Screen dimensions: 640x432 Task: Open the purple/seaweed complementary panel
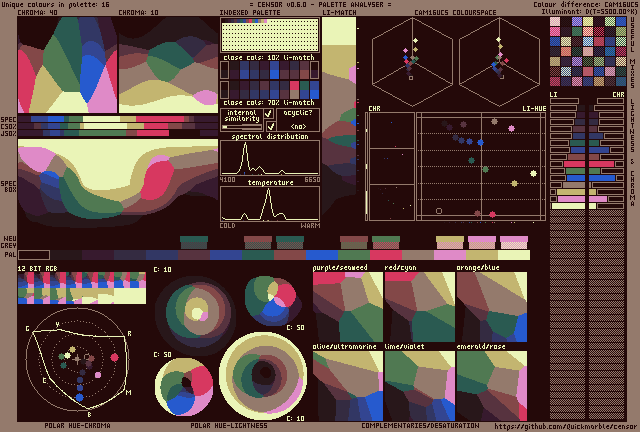coord(348,307)
